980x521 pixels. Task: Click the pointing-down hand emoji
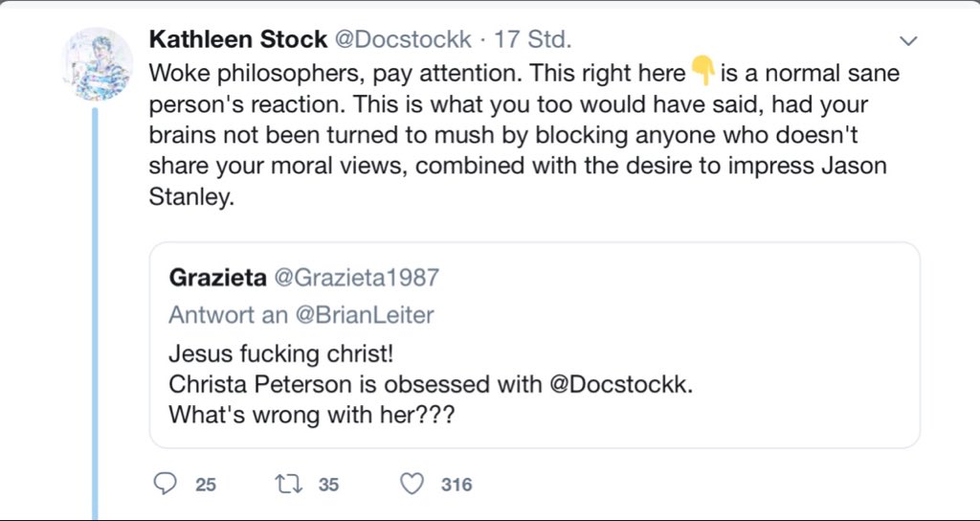[x=702, y=72]
